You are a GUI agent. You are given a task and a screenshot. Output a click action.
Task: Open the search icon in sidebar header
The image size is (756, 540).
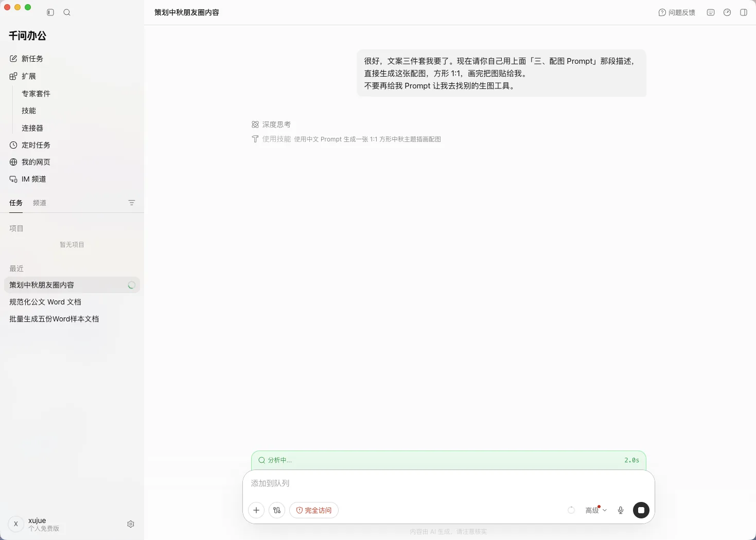[67, 12]
